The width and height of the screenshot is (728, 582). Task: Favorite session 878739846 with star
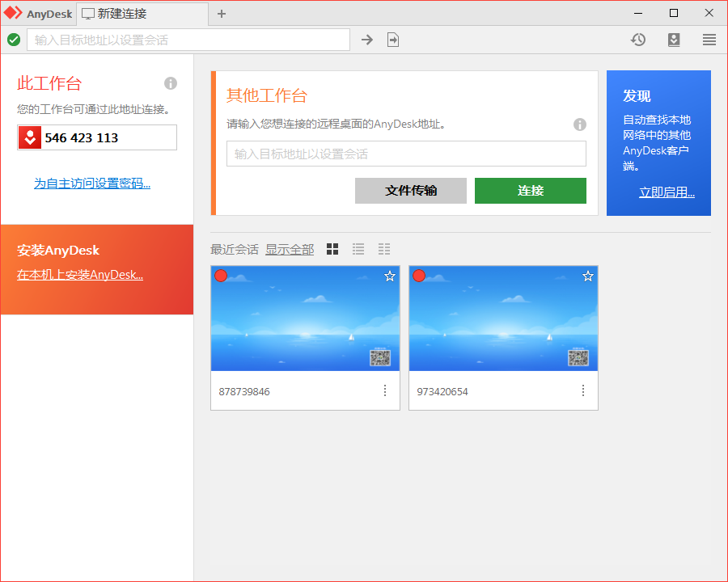click(390, 276)
